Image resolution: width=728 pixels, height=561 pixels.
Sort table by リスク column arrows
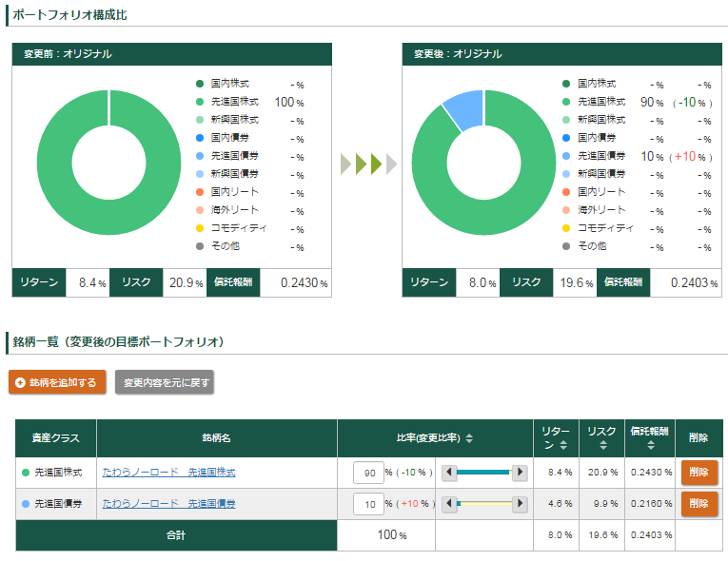603,445
